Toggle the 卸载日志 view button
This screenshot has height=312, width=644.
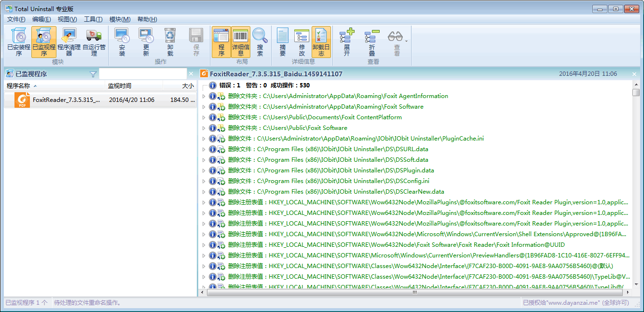tap(321, 42)
